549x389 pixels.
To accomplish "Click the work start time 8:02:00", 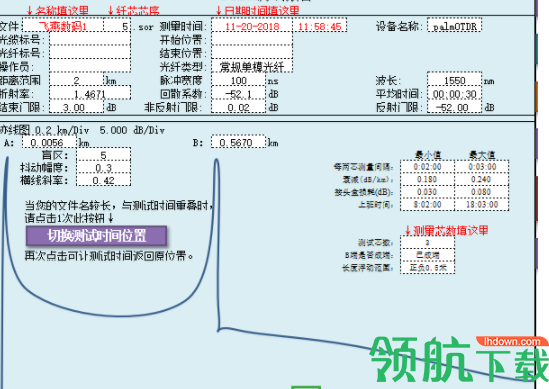I will click(x=427, y=204).
